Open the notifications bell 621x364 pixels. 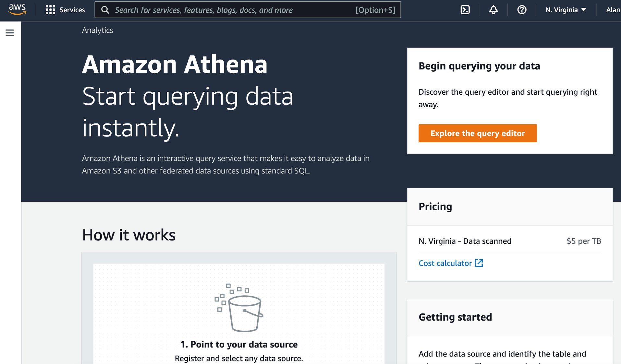(x=493, y=10)
